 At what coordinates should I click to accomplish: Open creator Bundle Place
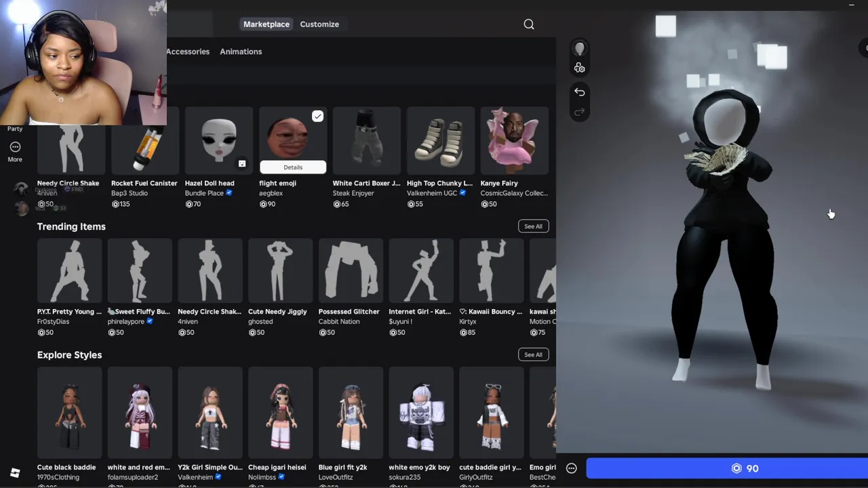(204, 193)
